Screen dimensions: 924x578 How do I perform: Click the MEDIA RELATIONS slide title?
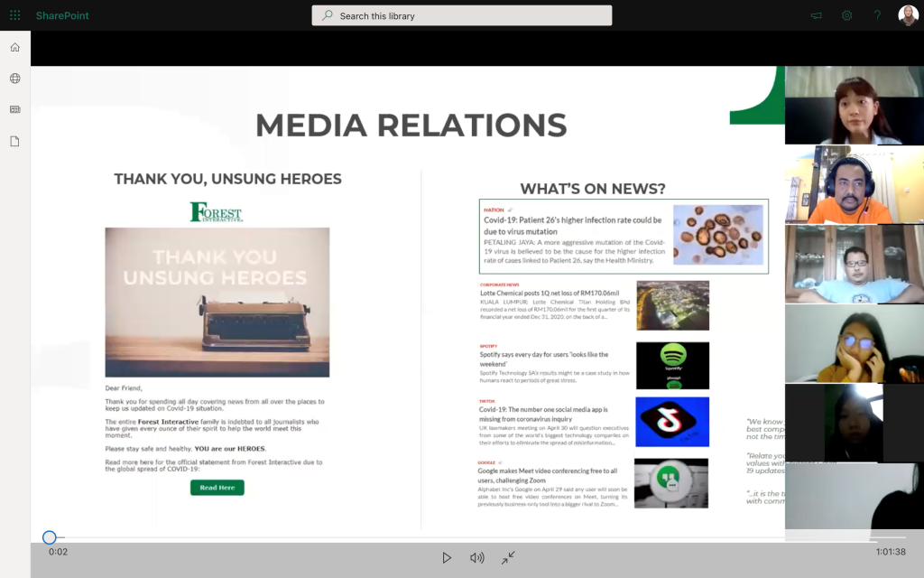click(411, 125)
